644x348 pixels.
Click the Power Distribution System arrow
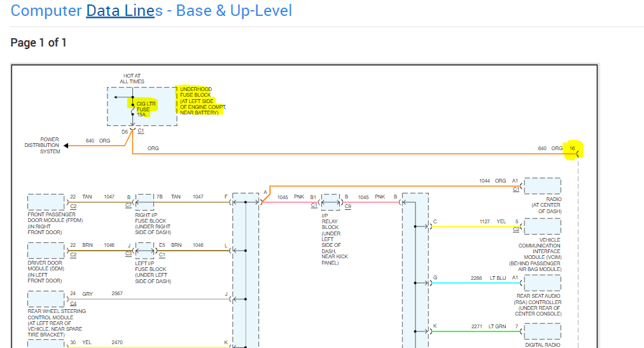(66, 146)
